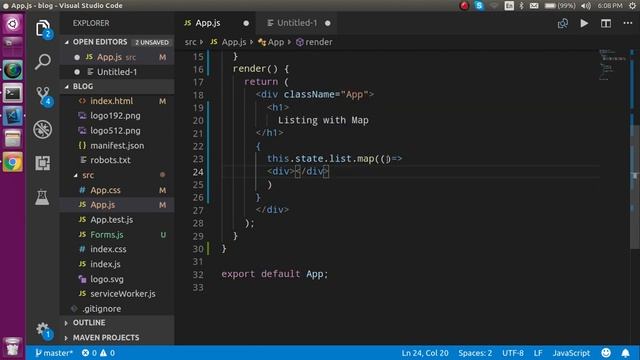Click the Skype tray icon
Screen dimensions: 640x360
(479, 5)
